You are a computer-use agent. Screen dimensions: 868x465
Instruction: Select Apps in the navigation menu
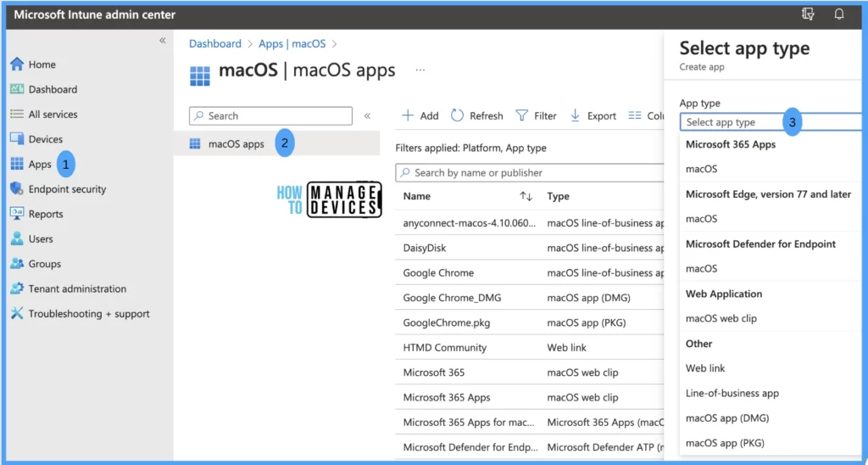40,164
